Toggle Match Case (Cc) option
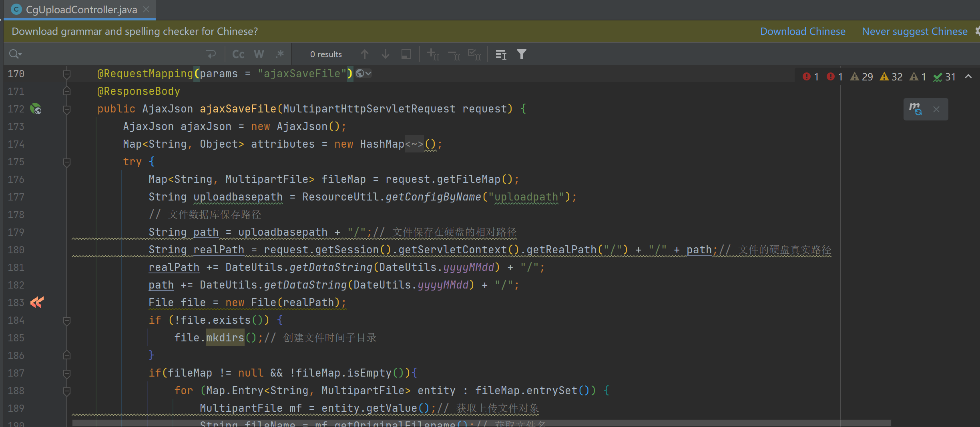Viewport: 980px width, 427px height. click(x=238, y=54)
